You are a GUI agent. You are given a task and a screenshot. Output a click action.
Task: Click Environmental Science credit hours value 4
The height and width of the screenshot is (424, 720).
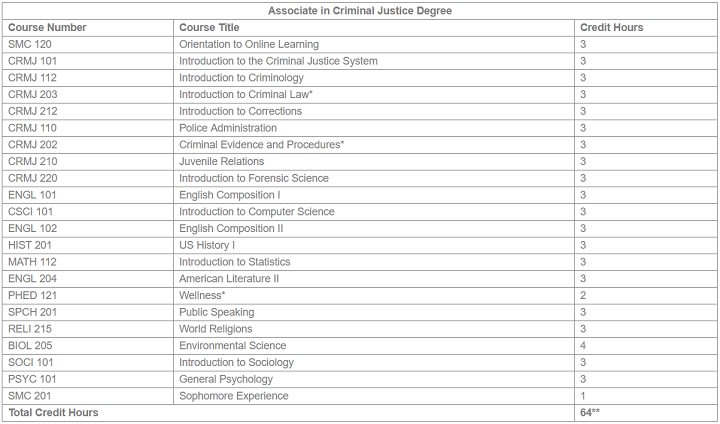[583, 345]
